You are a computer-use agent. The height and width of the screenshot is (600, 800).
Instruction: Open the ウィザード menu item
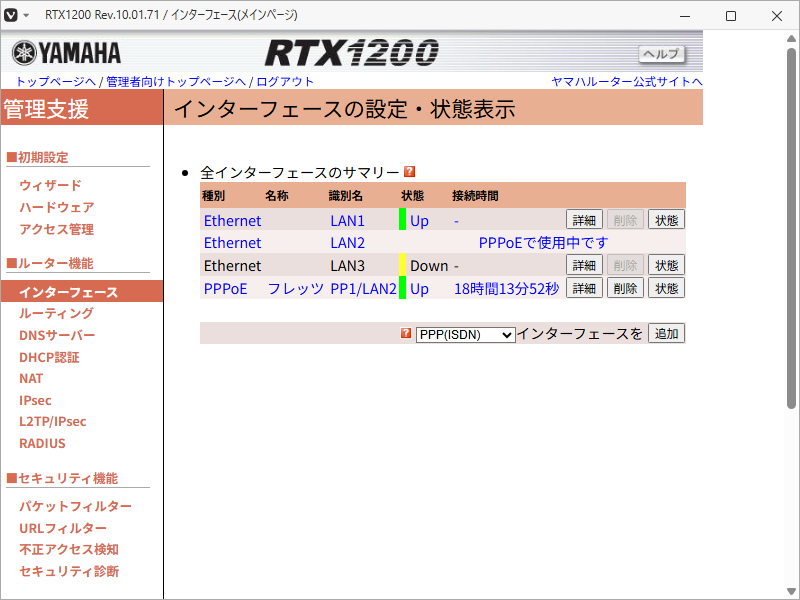(x=51, y=185)
